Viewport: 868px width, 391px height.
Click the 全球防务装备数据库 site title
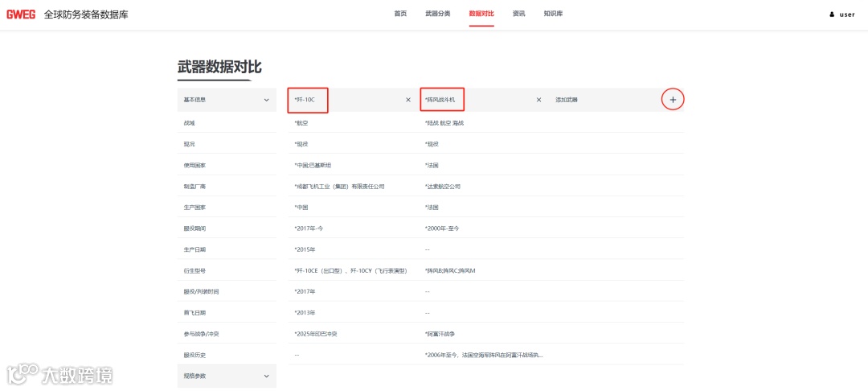[86, 14]
